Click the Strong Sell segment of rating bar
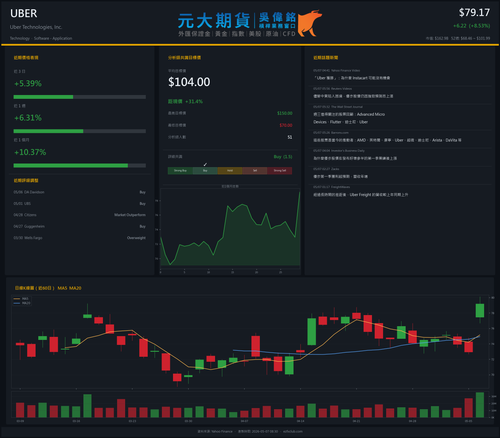The height and width of the screenshot is (438, 500). (x=280, y=171)
